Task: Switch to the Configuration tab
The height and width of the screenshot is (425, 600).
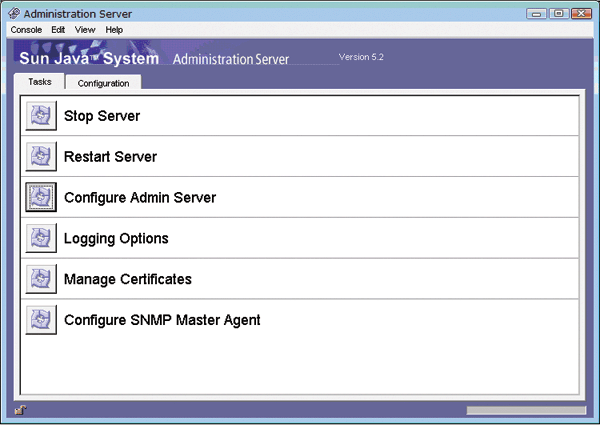Action: (x=104, y=83)
